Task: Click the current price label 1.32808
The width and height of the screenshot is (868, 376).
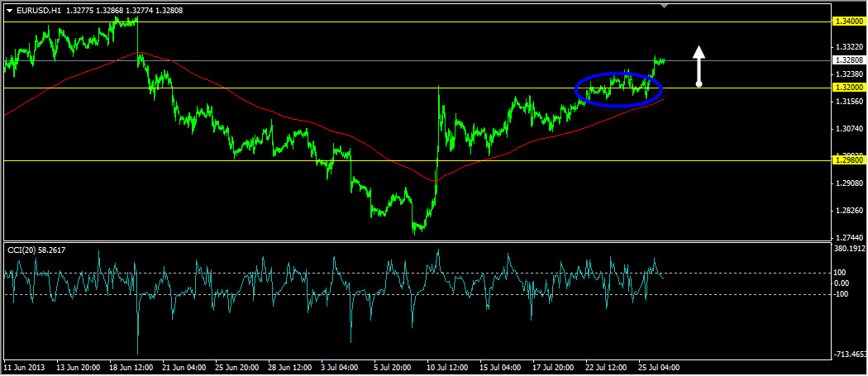Action: pyautogui.click(x=848, y=60)
